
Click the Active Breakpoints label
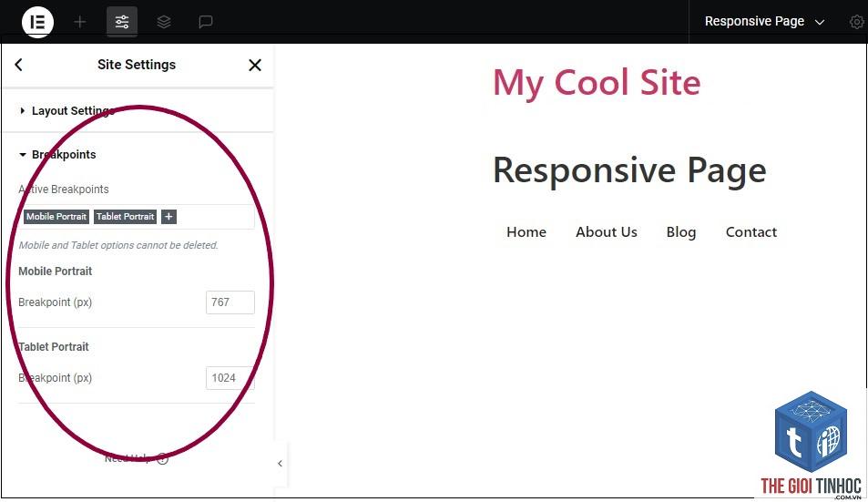(x=64, y=190)
